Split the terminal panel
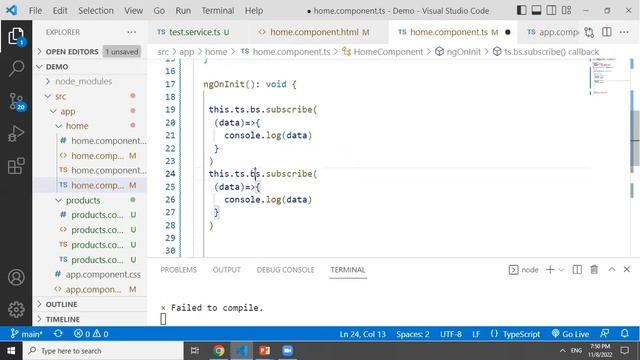 point(577,269)
